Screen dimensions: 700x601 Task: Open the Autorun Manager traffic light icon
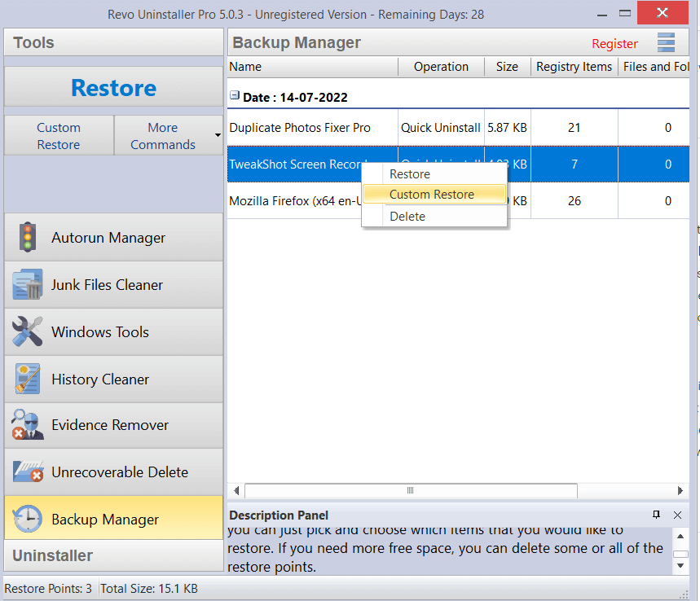(x=27, y=238)
